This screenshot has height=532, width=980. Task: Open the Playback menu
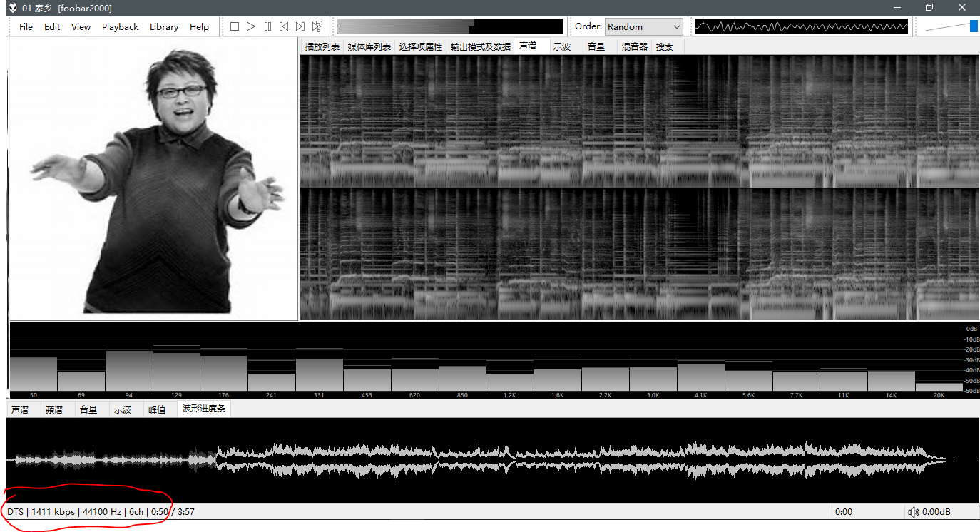(x=120, y=26)
